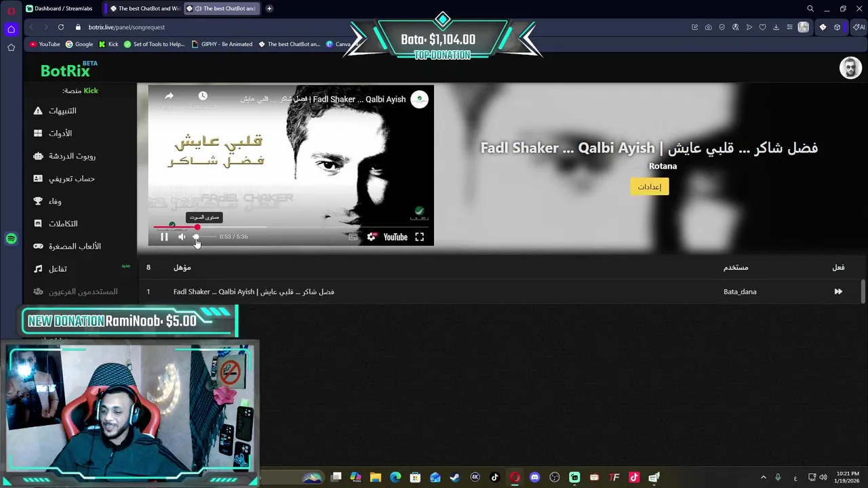The width and height of the screenshot is (868, 488).
Task: Open Opera shield privacy icon
Action: coord(722,27)
